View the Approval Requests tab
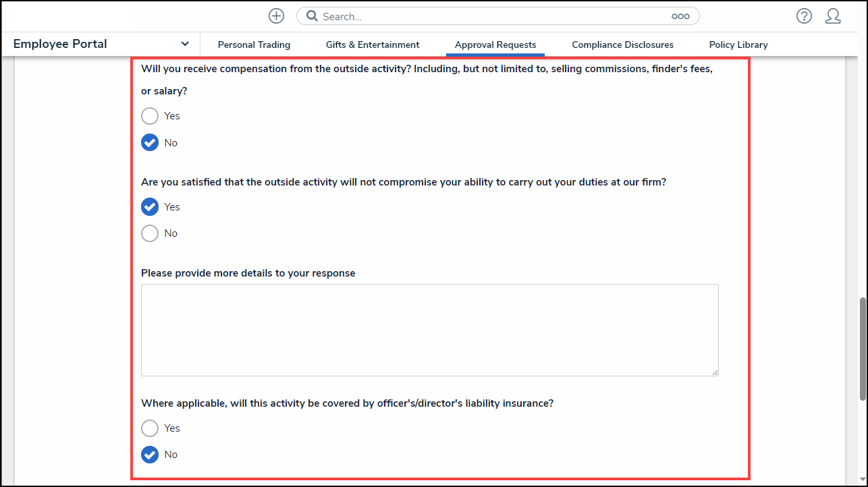The image size is (868, 487). (x=495, y=45)
